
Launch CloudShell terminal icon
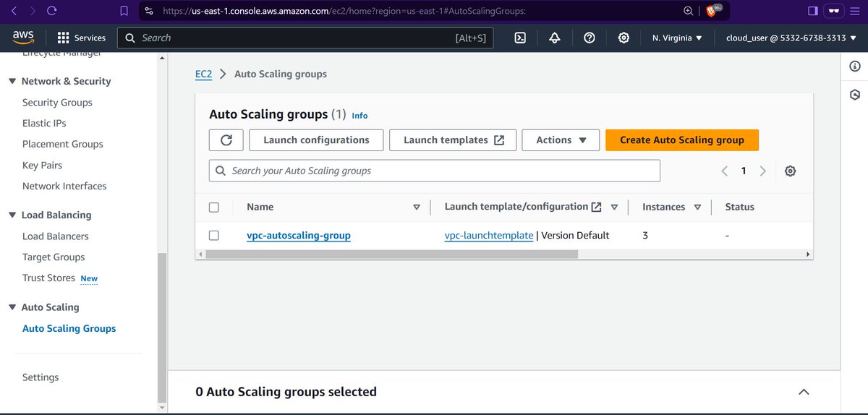point(520,38)
